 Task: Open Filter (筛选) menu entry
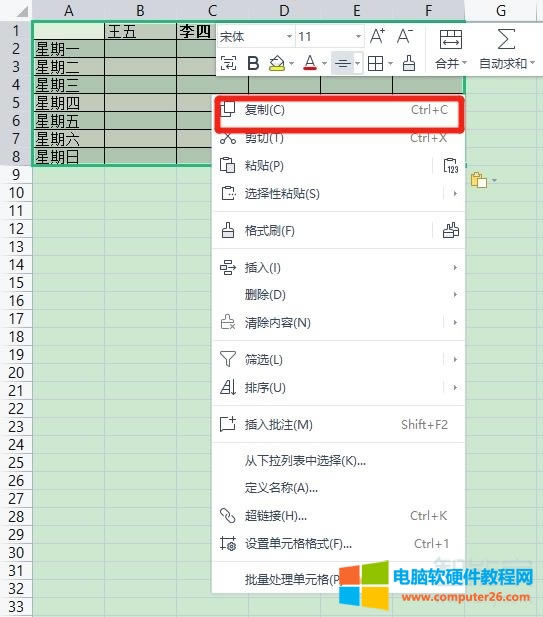tap(339, 360)
